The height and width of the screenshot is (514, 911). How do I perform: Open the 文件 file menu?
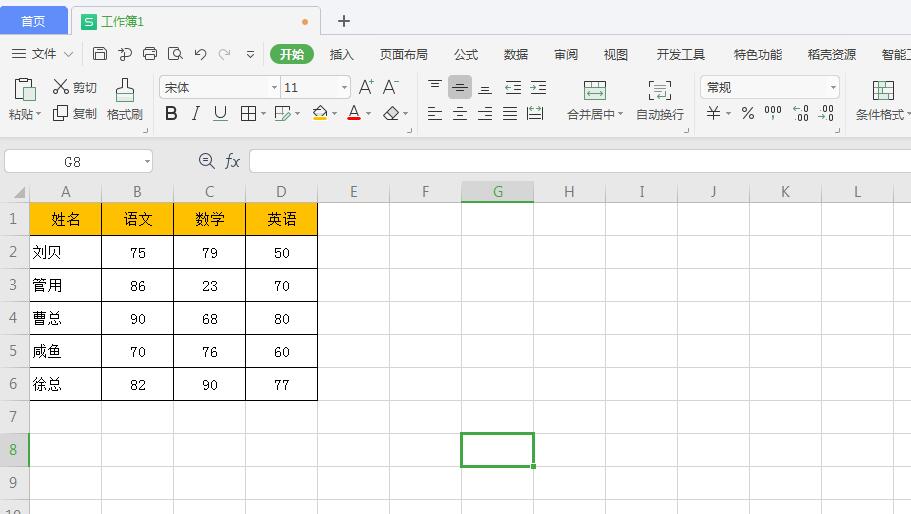[42, 54]
